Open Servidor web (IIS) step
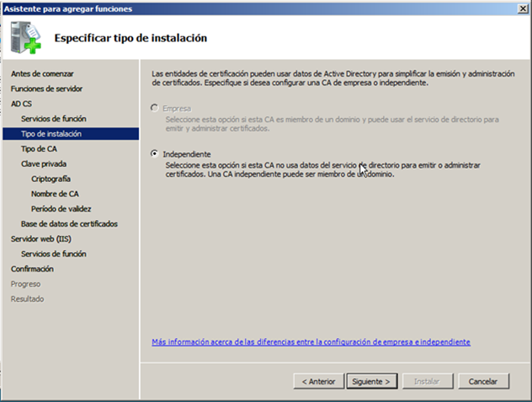532x402 pixels. (43, 239)
